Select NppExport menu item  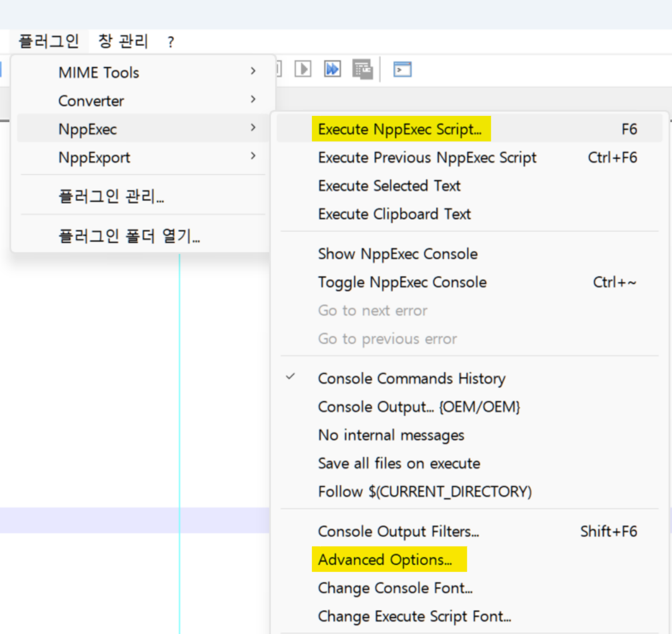coord(143,157)
